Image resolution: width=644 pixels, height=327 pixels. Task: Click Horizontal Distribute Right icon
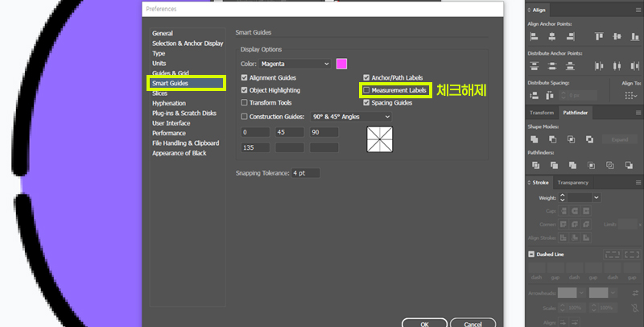[635, 66]
